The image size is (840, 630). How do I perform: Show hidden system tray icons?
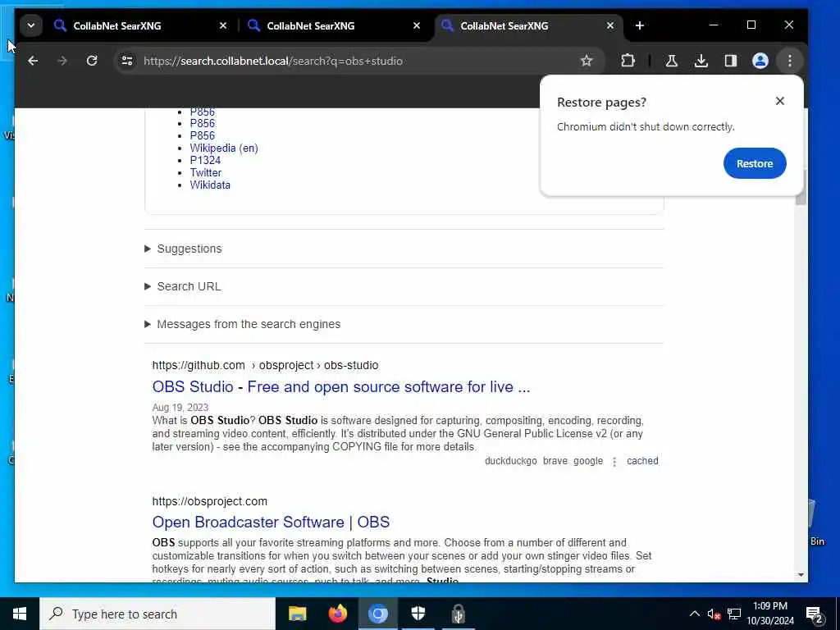[694, 614]
